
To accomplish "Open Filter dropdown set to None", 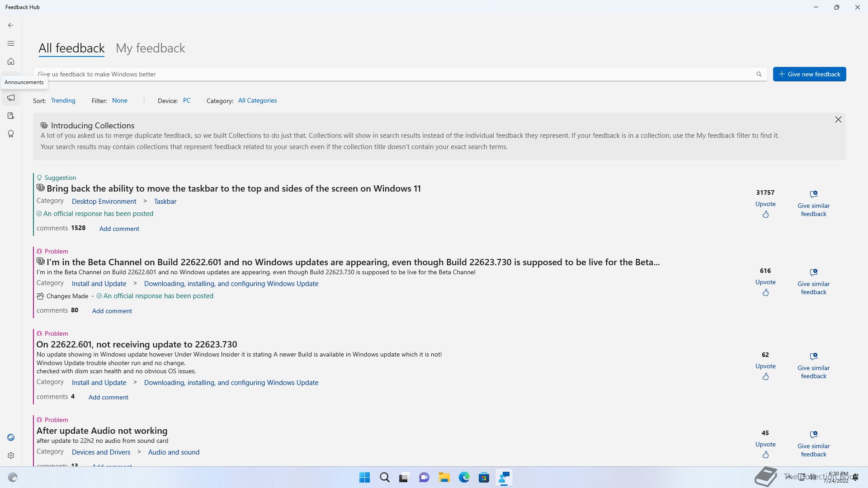I will (x=119, y=100).
